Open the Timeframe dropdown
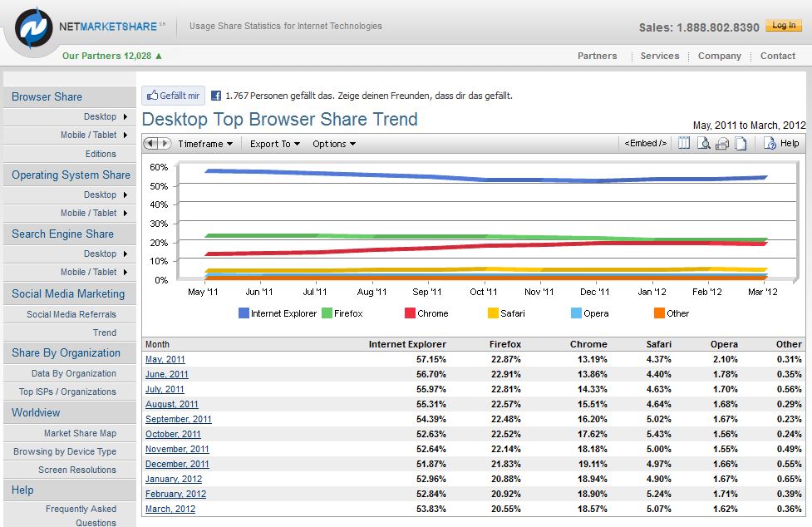 (205, 144)
